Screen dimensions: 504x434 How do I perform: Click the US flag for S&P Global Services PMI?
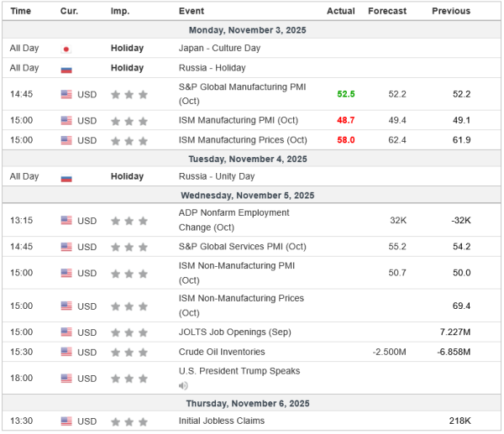(66, 247)
